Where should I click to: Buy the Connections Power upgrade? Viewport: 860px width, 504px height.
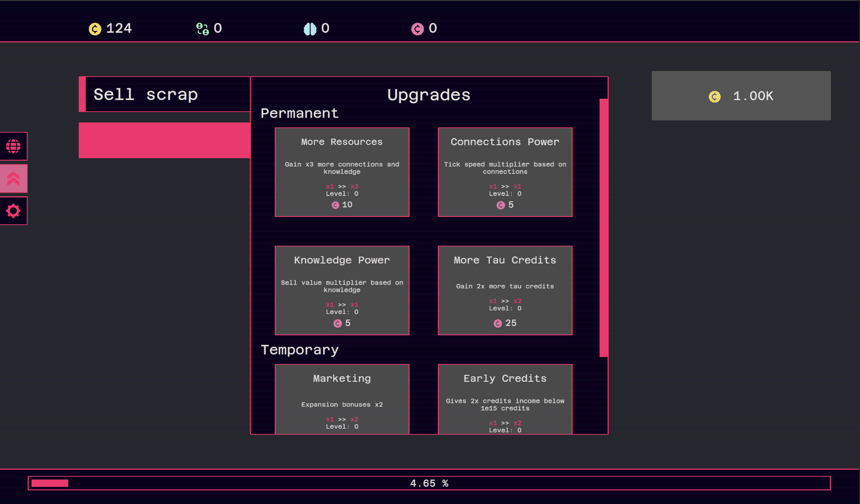pyautogui.click(x=505, y=172)
